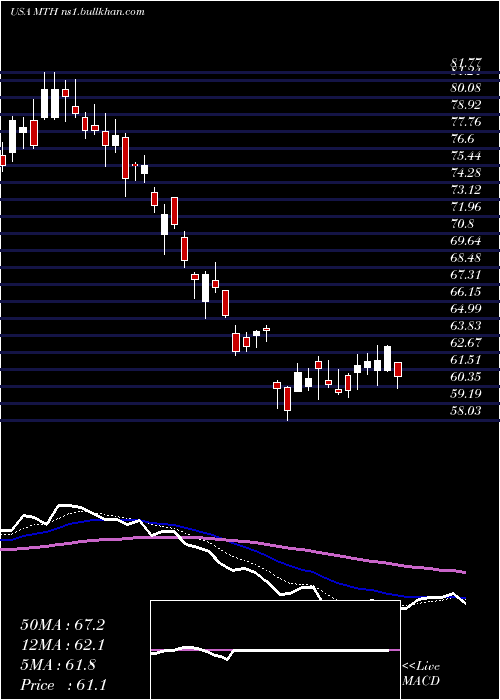The image size is (500, 700).
Task: Click the 74.28 price axis label
Action: coord(466,173)
